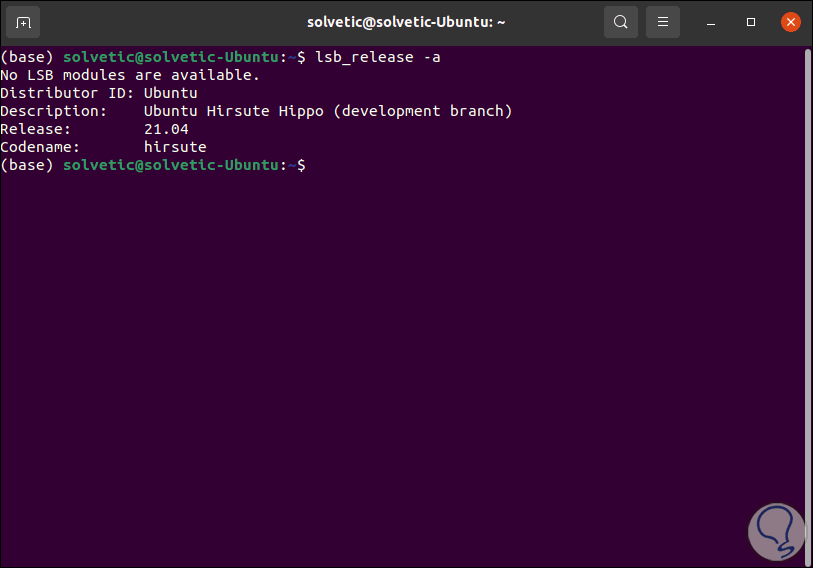Click the last empty prompt line

pyautogui.click(x=153, y=165)
